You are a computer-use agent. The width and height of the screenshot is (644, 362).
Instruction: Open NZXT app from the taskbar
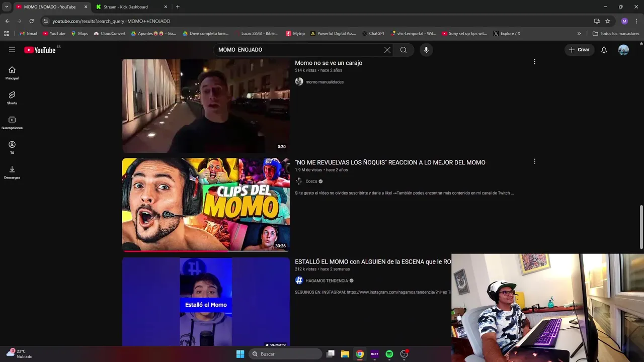click(374, 354)
